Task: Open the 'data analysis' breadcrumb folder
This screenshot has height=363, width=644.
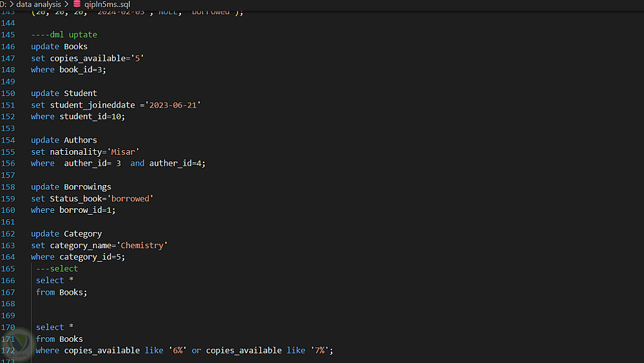Action: point(39,5)
